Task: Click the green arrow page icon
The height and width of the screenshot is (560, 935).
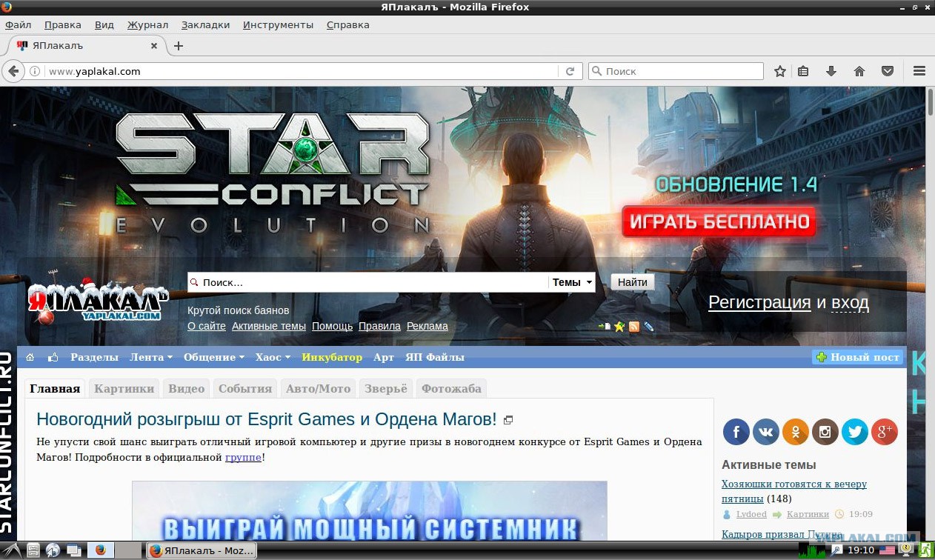Action: (605, 326)
